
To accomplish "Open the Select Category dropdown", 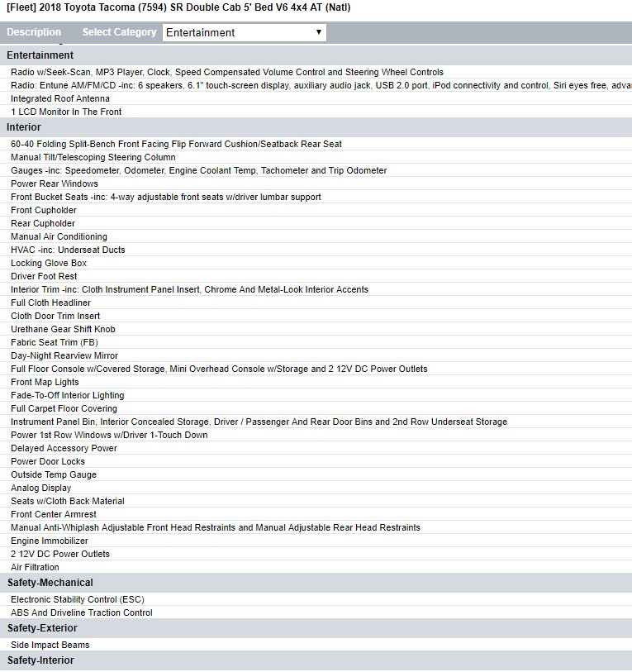I will 245,32.
